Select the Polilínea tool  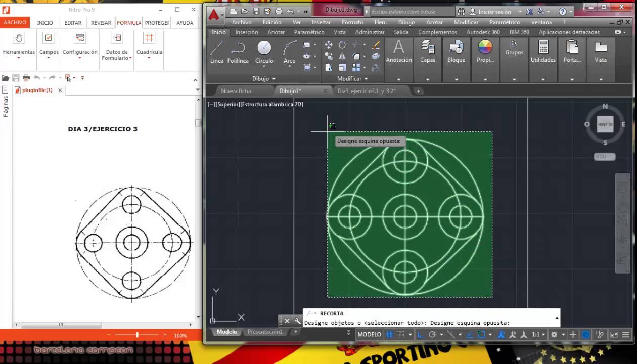(x=238, y=52)
